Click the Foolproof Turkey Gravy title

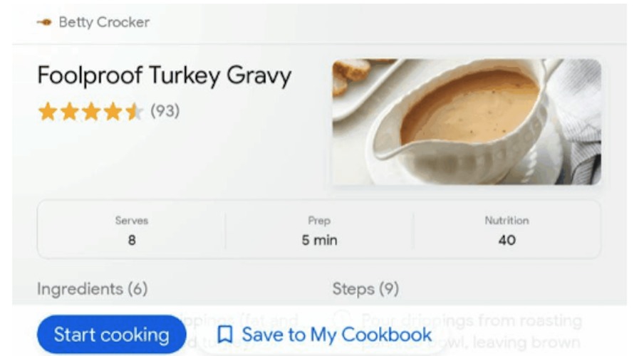(164, 75)
